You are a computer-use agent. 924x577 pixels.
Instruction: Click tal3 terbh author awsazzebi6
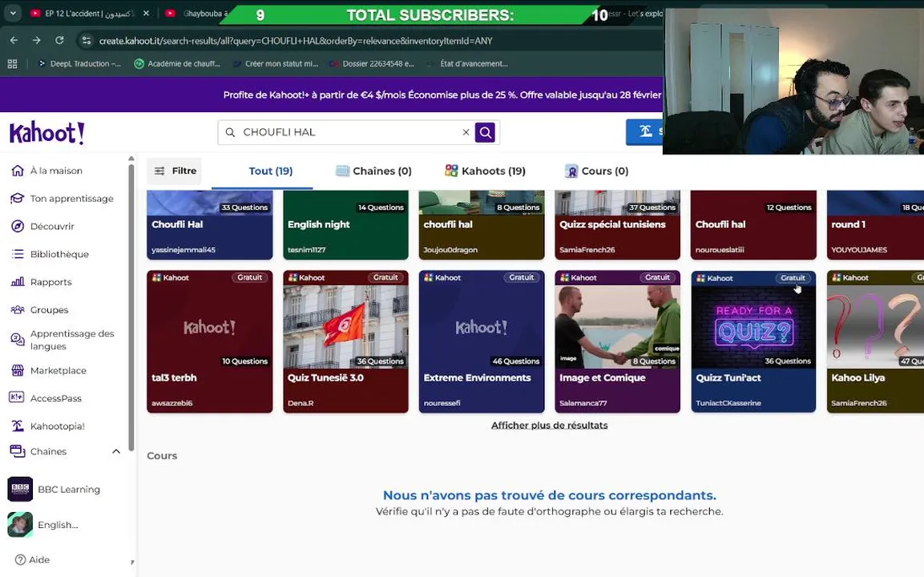click(x=172, y=403)
